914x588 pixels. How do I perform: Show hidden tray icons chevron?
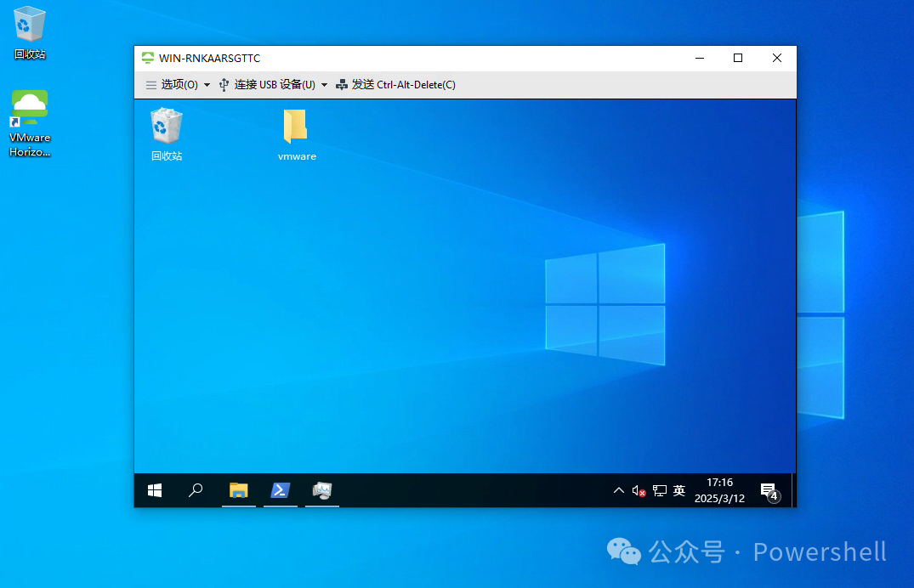(618, 490)
